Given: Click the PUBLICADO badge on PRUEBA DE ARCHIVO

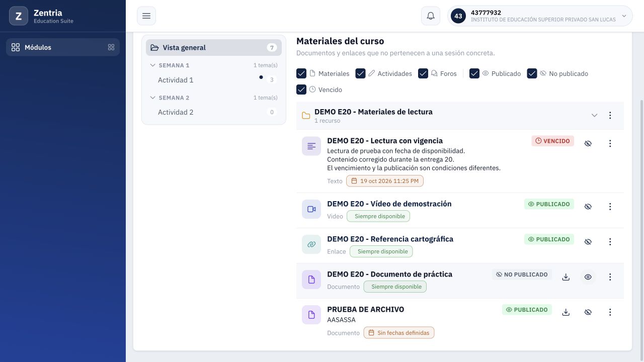Looking at the screenshot, I should click(527, 310).
